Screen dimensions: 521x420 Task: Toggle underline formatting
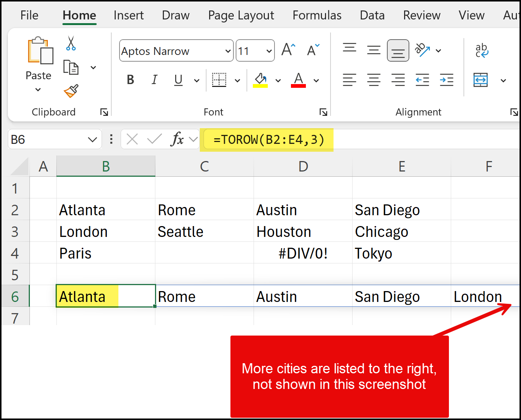(x=178, y=80)
